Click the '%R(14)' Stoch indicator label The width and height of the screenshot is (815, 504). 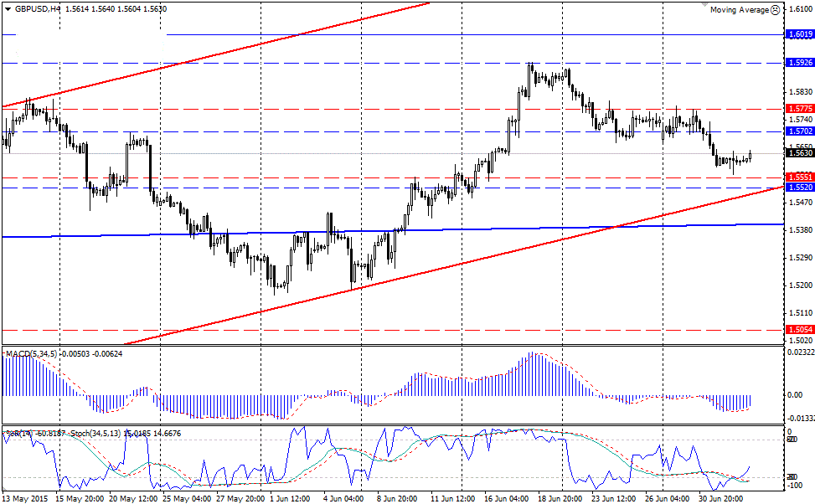pyautogui.click(x=20, y=434)
